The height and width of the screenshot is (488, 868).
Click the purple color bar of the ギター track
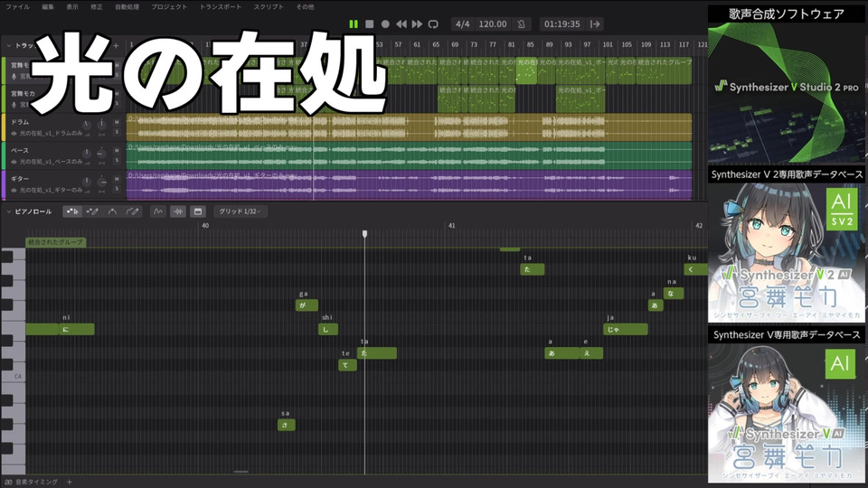3,184
